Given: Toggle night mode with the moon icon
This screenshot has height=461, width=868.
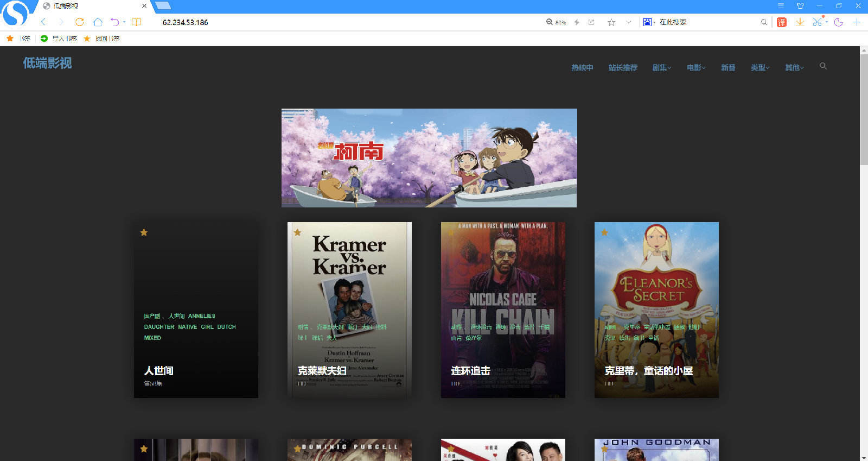Looking at the screenshot, I should [x=838, y=22].
